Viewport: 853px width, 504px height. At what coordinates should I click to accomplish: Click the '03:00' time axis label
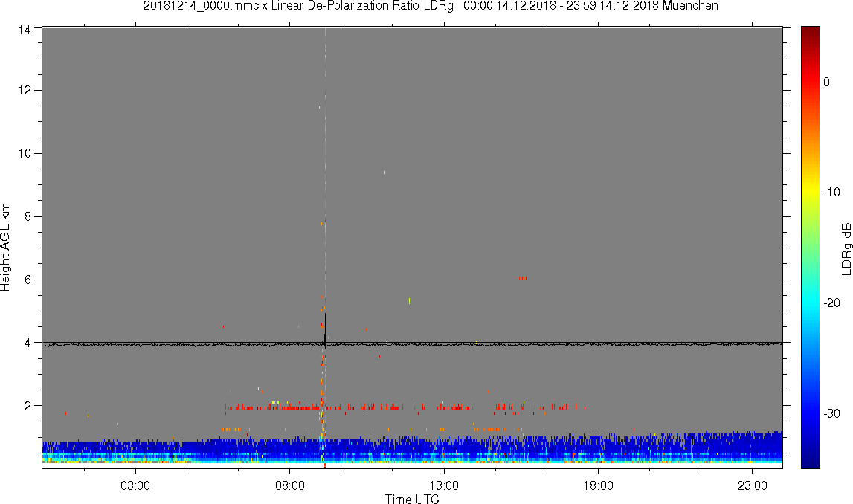pos(135,485)
